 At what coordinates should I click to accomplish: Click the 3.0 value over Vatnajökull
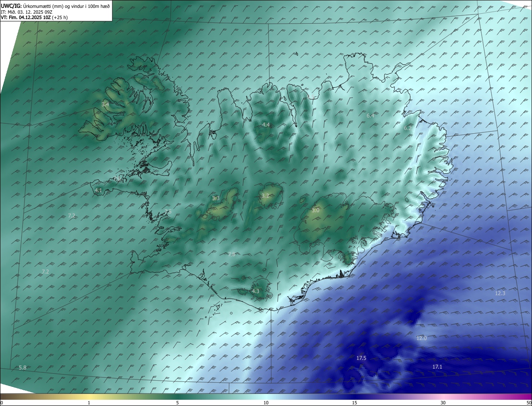click(x=315, y=210)
